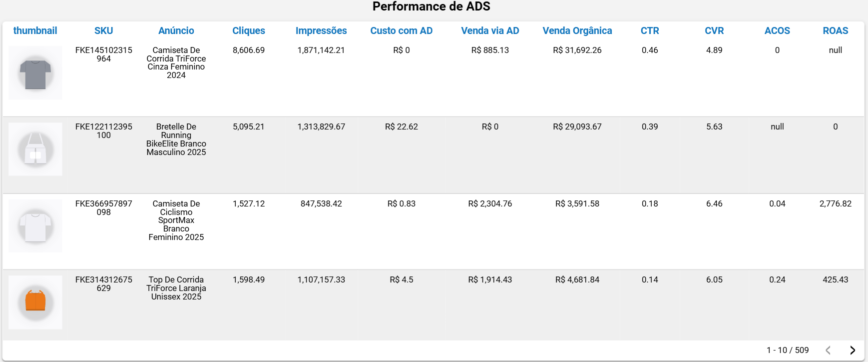
Task: Sort the table by Cliques
Action: pyautogui.click(x=249, y=30)
